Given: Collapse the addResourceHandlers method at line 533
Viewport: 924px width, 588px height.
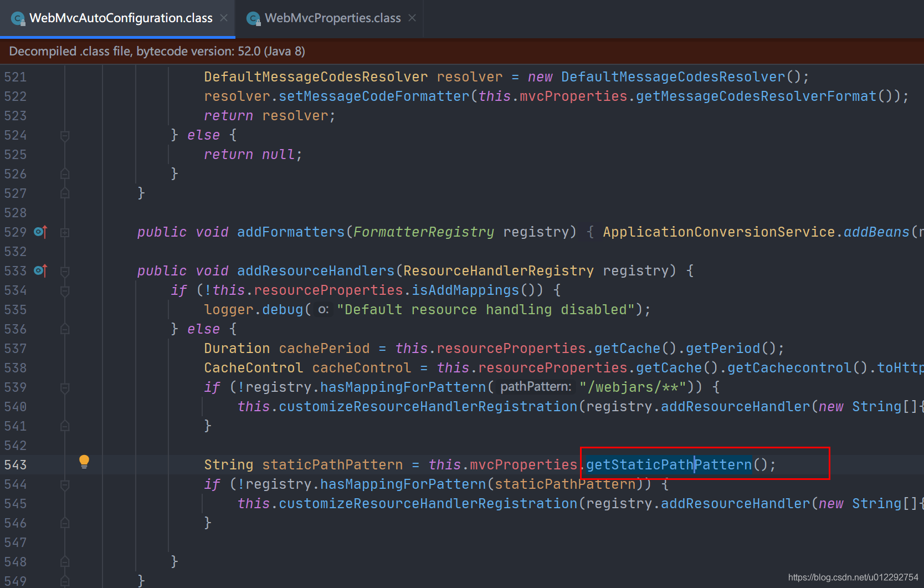Looking at the screenshot, I should (x=65, y=272).
